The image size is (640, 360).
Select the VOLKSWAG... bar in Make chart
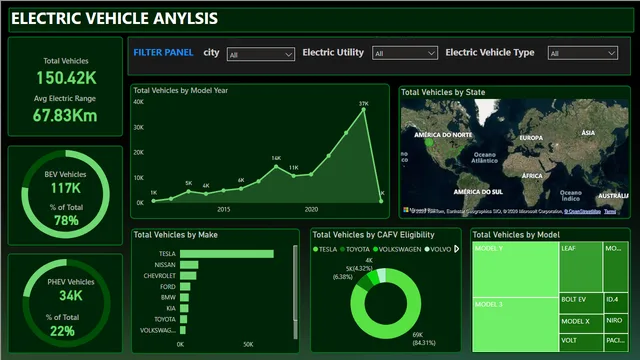pos(183,330)
